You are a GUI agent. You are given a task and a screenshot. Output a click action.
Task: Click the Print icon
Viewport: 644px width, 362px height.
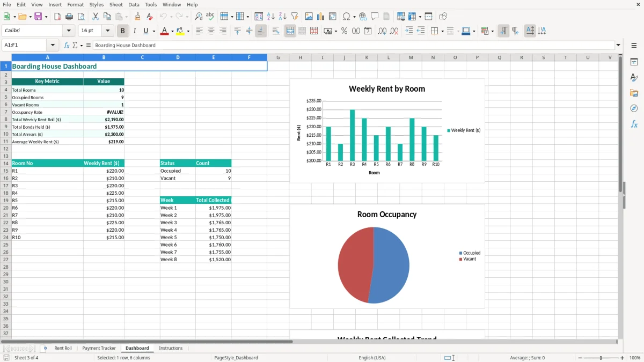pyautogui.click(x=69, y=17)
